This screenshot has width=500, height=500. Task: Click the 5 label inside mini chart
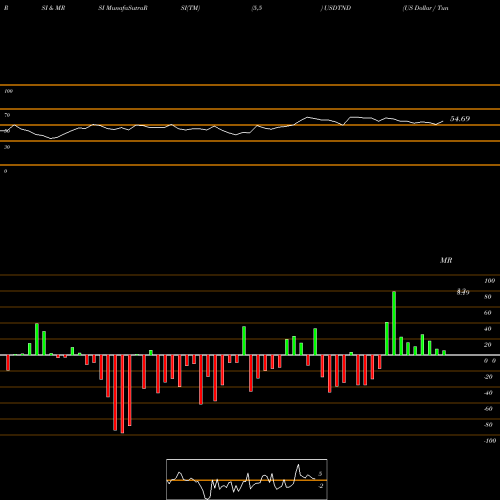pos(320,474)
